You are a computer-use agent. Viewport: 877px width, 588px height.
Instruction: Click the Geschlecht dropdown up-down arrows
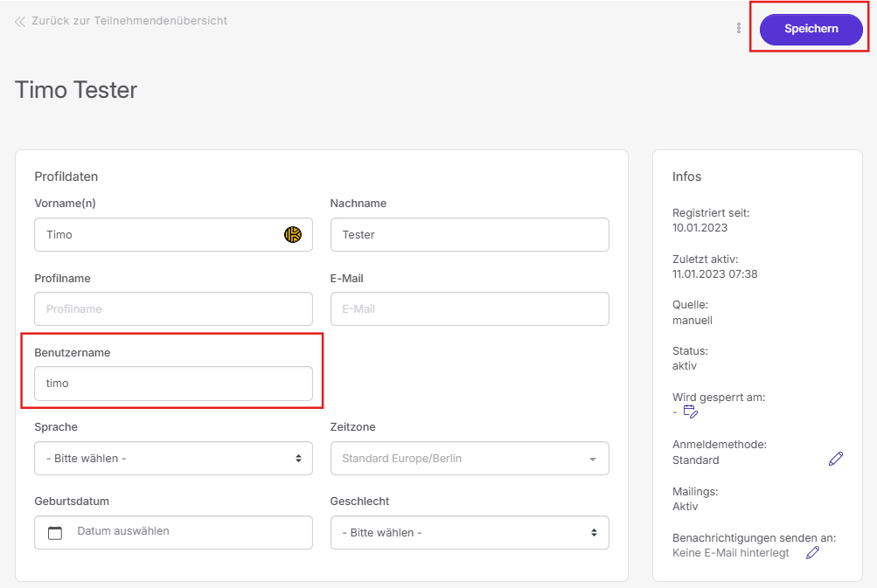(x=594, y=533)
